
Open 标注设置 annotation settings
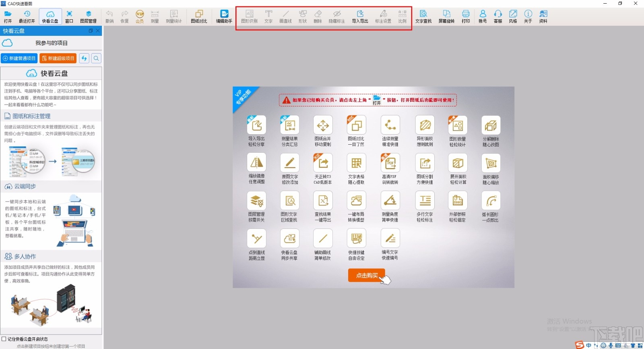coord(383,17)
